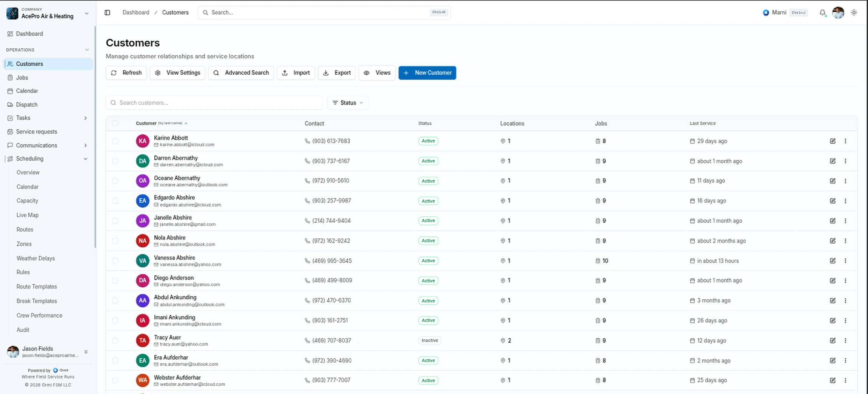Open Crew Performance under Scheduling
The width and height of the screenshot is (868, 394).
tap(39, 315)
